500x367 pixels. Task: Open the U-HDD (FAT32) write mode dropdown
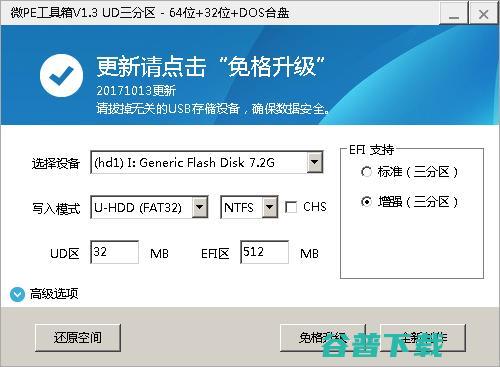tap(149, 207)
